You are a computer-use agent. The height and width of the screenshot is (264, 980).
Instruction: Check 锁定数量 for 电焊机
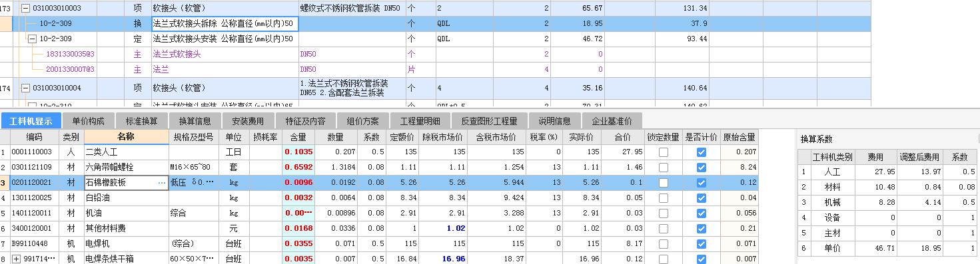tap(663, 243)
